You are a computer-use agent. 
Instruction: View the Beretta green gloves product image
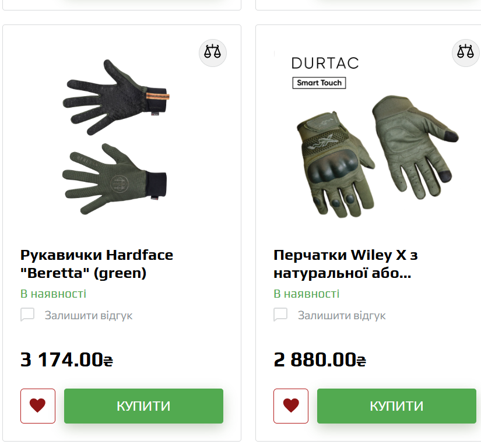point(116,137)
